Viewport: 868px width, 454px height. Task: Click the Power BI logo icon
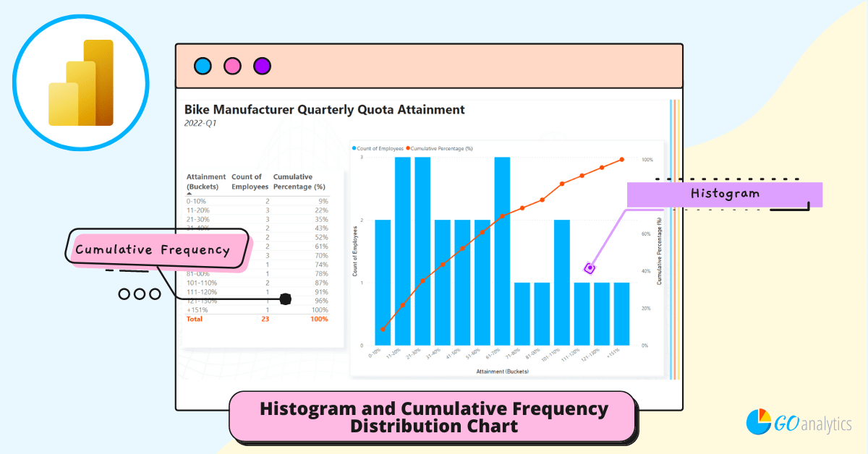[80, 82]
